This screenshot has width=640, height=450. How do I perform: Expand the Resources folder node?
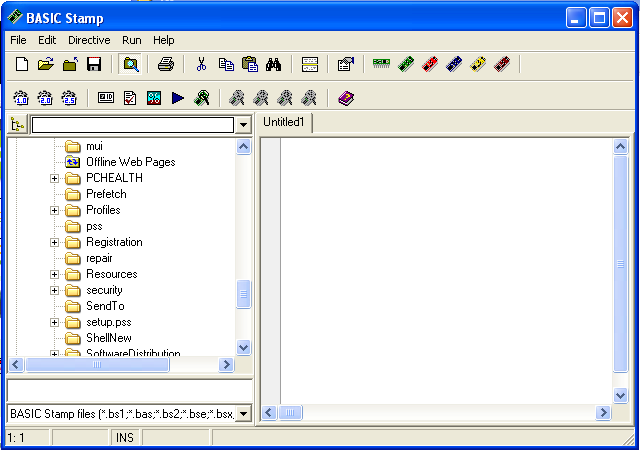tap(54, 274)
